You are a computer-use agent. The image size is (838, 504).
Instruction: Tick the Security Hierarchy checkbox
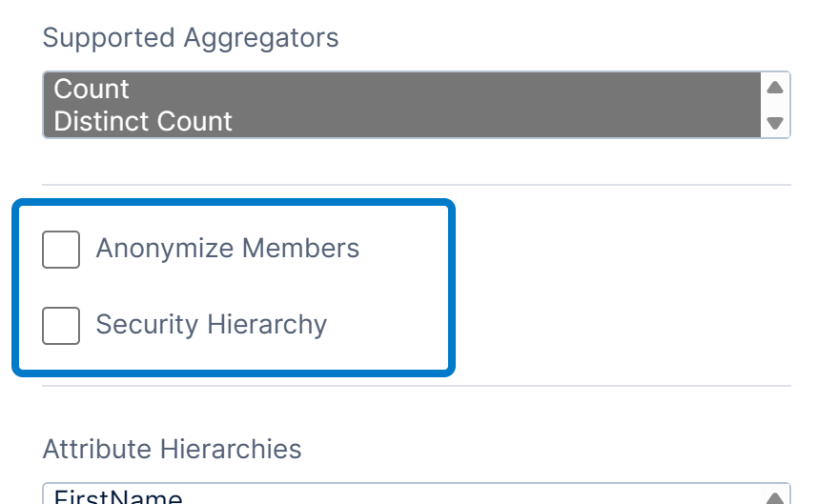click(61, 326)
